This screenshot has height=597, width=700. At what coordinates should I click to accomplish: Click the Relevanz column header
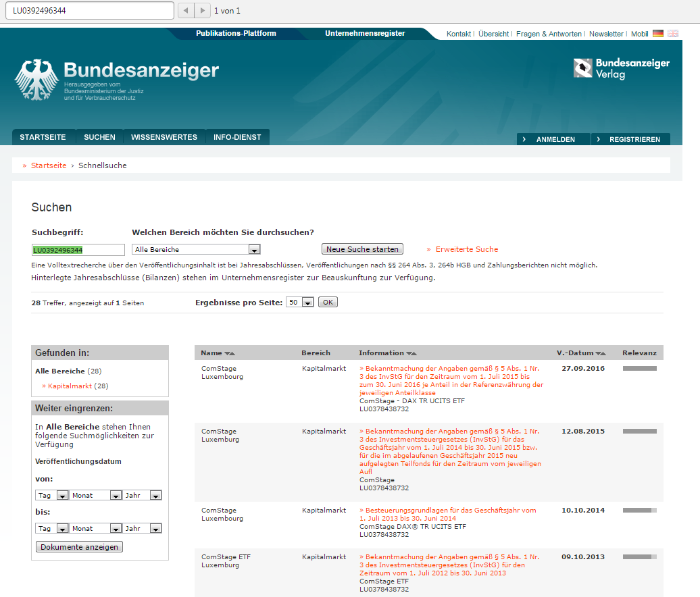pos(639,353)
